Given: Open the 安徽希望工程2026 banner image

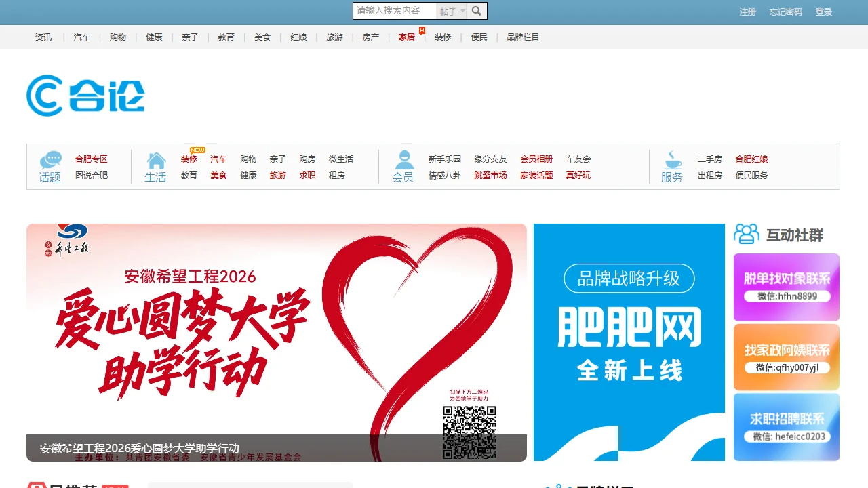Looking at the screenshot, I should 277,342.
